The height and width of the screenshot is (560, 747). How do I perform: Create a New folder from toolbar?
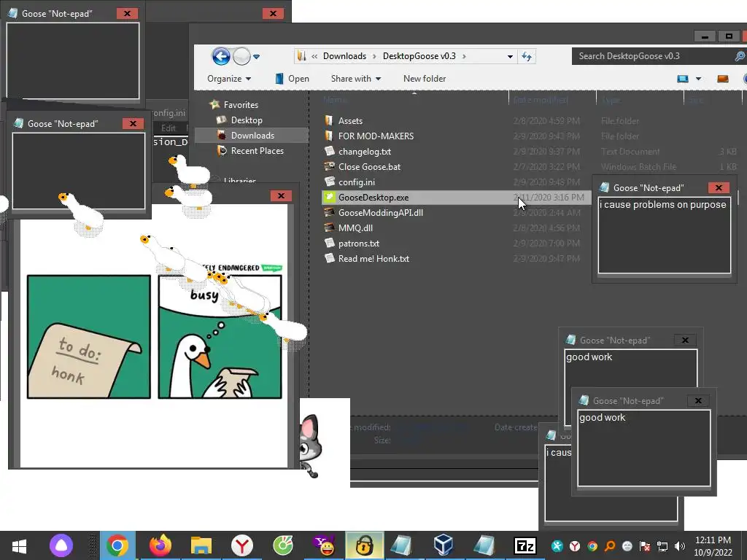pyautogui.click(x=425, y=79)
